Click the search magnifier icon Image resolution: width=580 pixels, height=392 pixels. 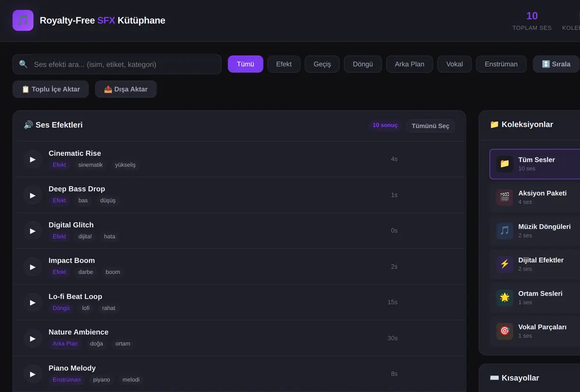point(23,64)
